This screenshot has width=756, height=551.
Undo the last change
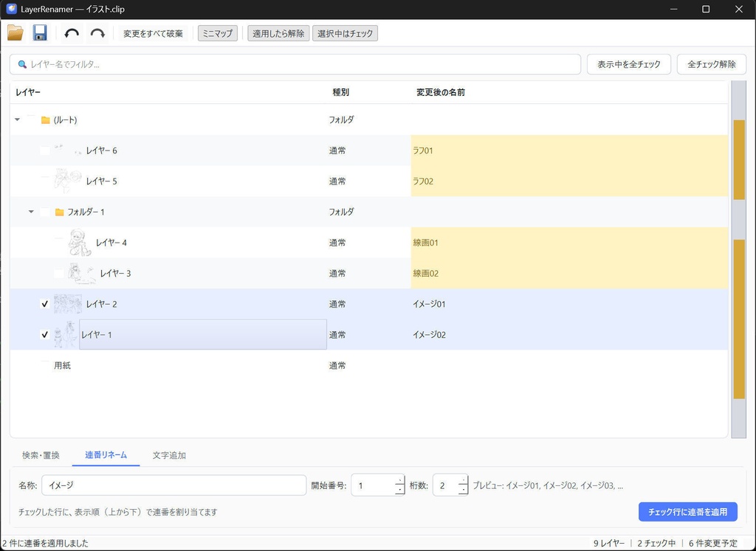[72, 33]
